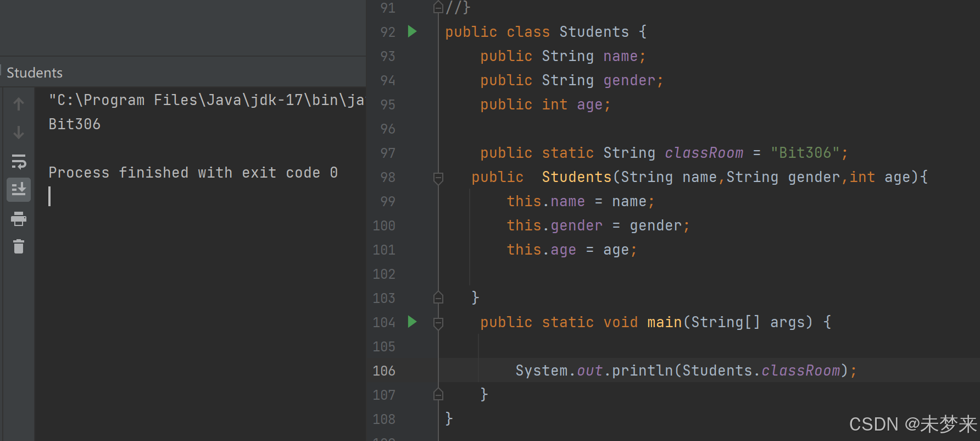
Task: Click the down arrow in run console toolbar
Action: coord(19,133)
